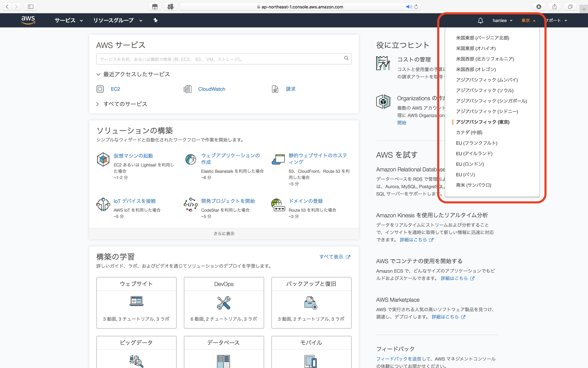Select region アジアパシフィック (ソウル)
This screenshot has width=588, height=368.
pyautogui.click(x=485, y=90)
